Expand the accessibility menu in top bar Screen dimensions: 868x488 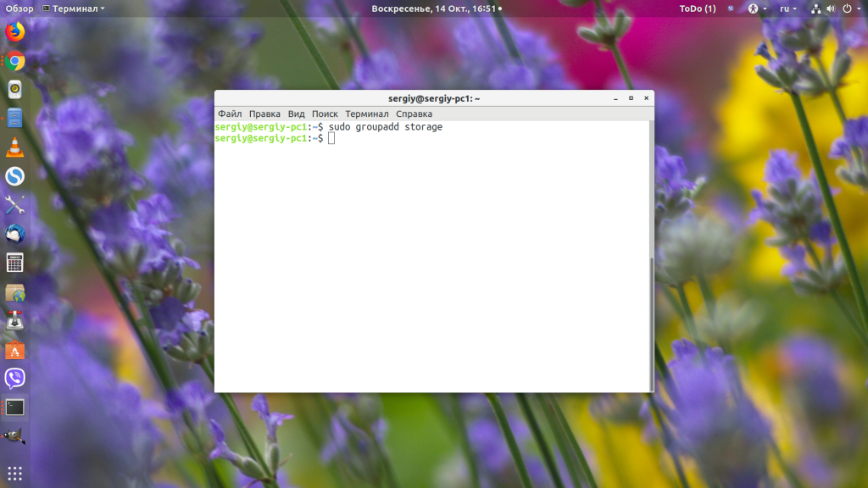pyautogui.click(x=756, y=8)
